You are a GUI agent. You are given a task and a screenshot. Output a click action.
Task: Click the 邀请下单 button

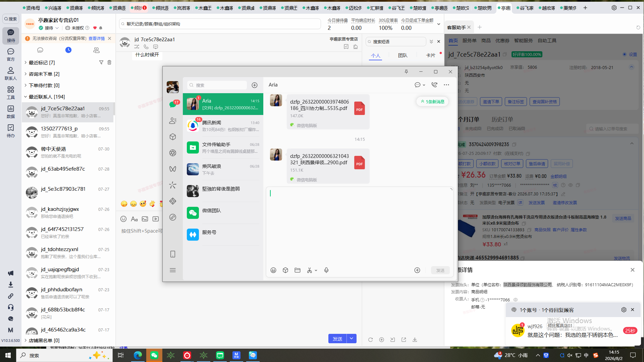tap(491, 102)
